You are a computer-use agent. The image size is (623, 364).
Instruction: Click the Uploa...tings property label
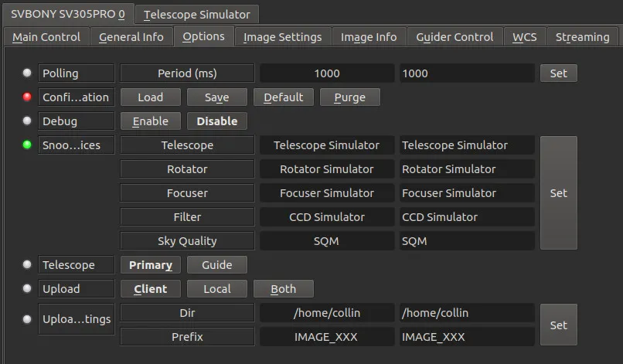click(x=77, y=318)
